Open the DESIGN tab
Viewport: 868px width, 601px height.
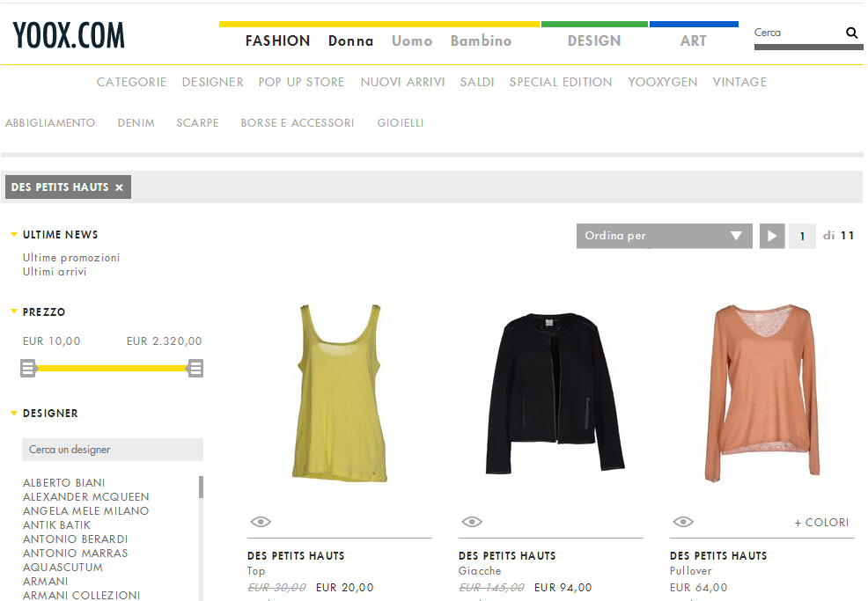point(594,41)
